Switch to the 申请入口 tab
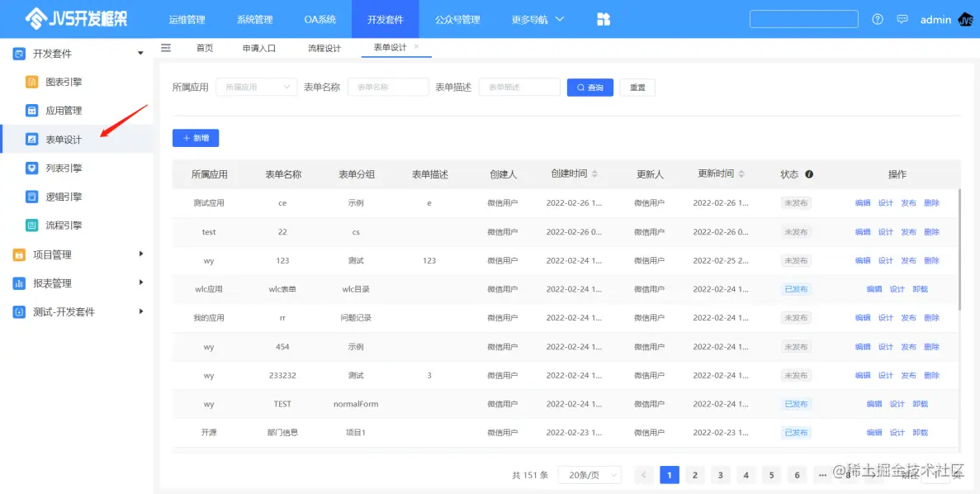 pos(259,48)
